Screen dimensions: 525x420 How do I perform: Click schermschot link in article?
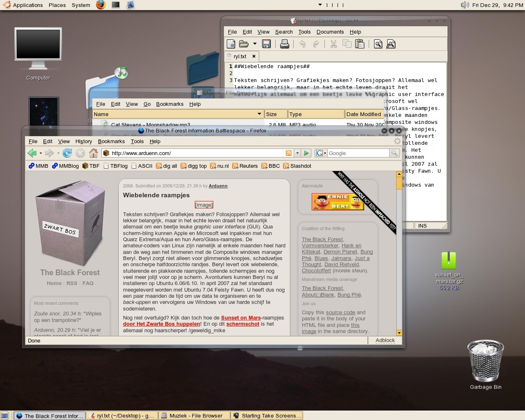click(x=243, y=324)
